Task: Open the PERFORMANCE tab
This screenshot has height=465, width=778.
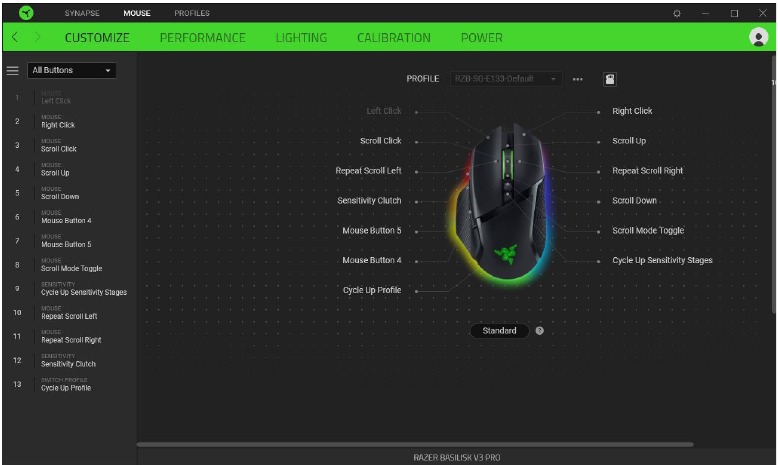Action: (202, 38)
